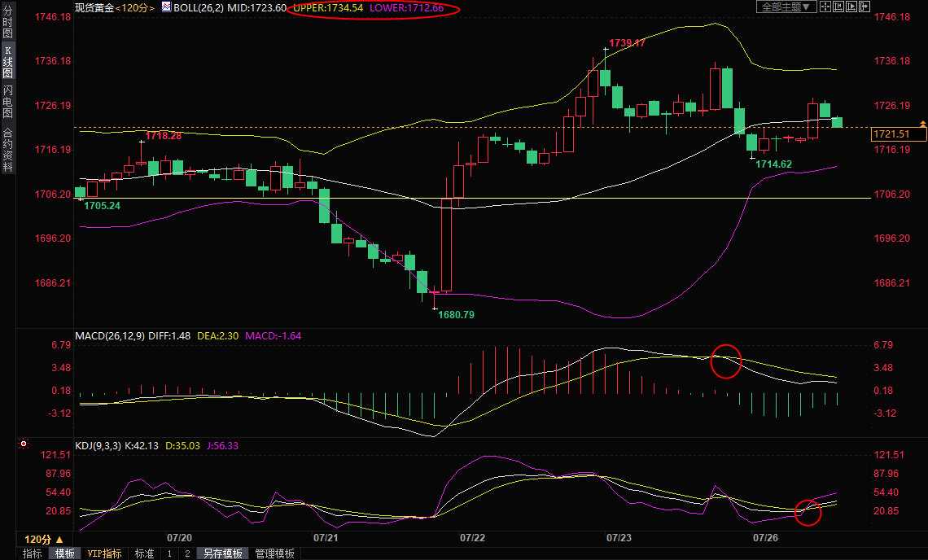Click the play-forward chart replay icon
This screenshot has height=560, width=928.
pos(851,7)
